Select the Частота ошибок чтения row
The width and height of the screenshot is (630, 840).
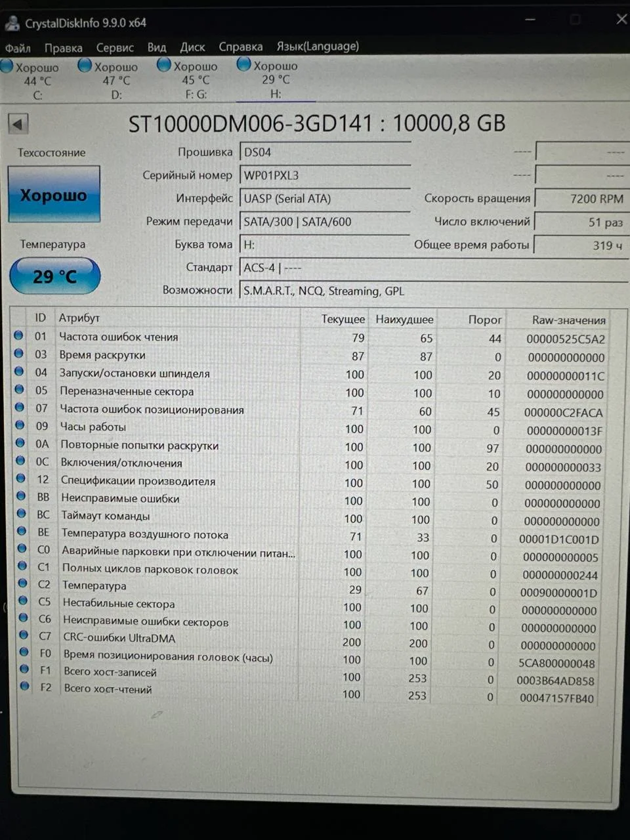coord(311,337)
